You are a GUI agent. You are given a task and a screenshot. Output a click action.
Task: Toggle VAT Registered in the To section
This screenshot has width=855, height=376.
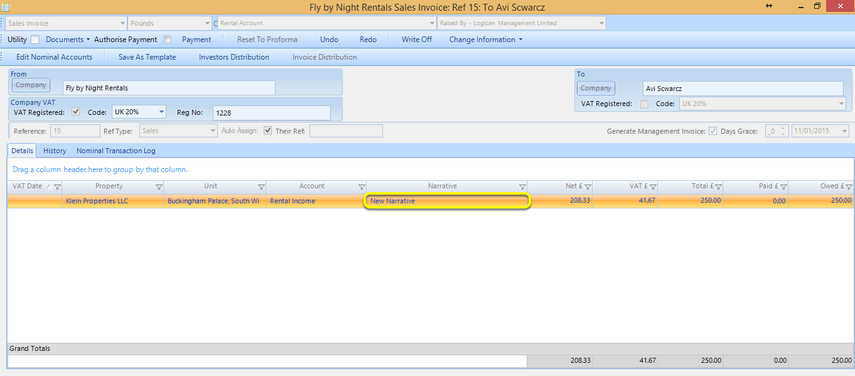tap(645, 104)
